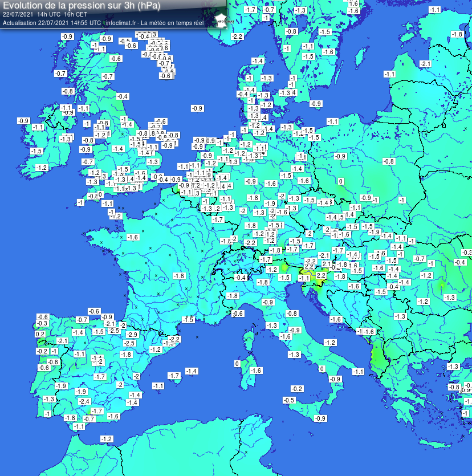Screen dimensions: 472x476
Task: Click the -2.9 pressure label in northern Spain
Action: [132, 334]
